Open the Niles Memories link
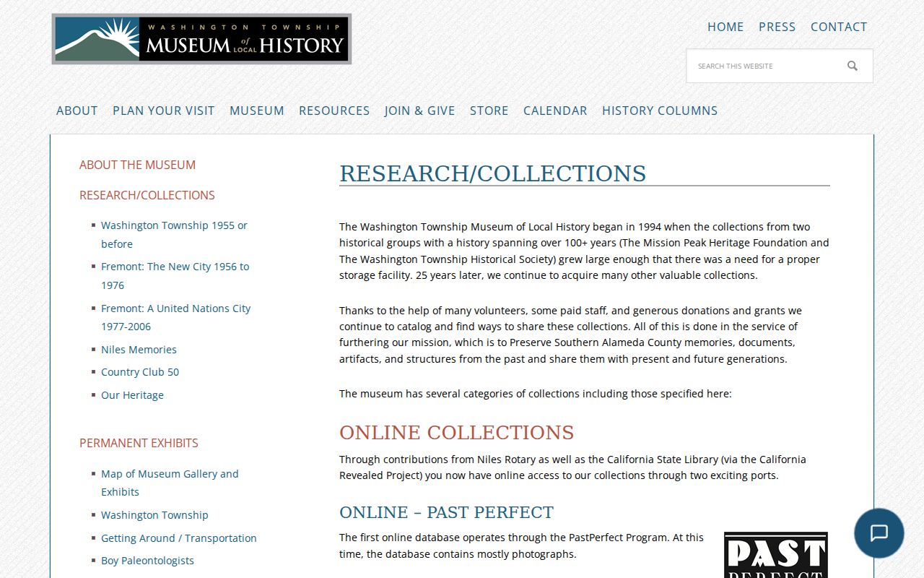The width and height of the screenshot is (924, 578). coord(139,350)
